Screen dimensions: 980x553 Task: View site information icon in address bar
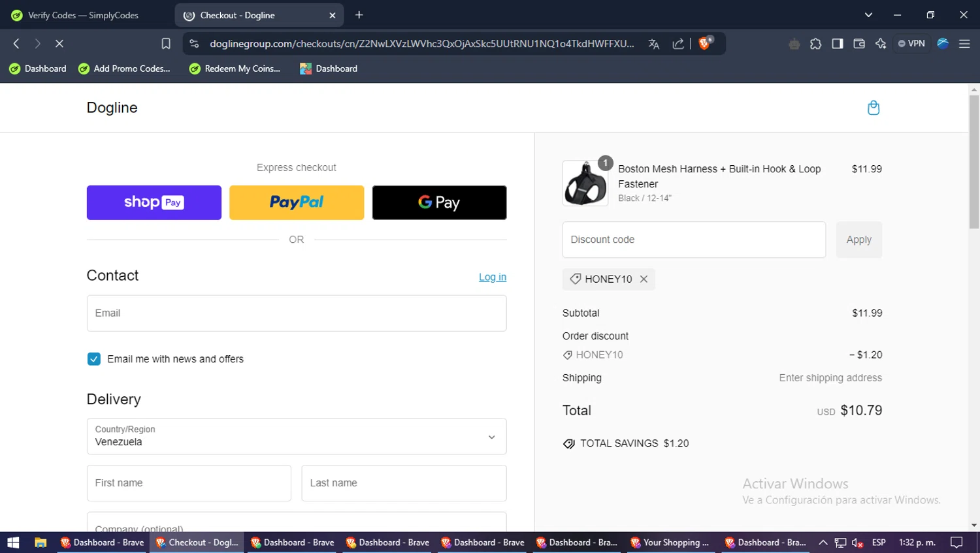pos(194,44)
